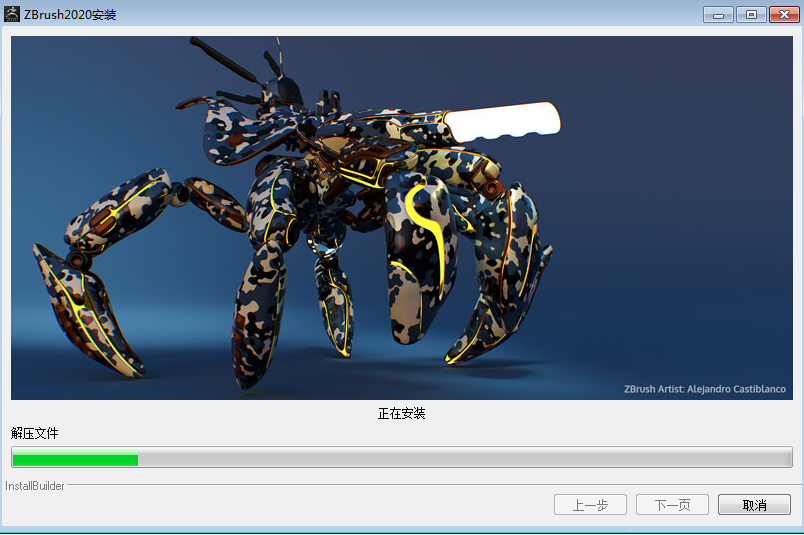Click the ZBrush2020安装 window title text
804x535 pixels.
click(70, 14)
